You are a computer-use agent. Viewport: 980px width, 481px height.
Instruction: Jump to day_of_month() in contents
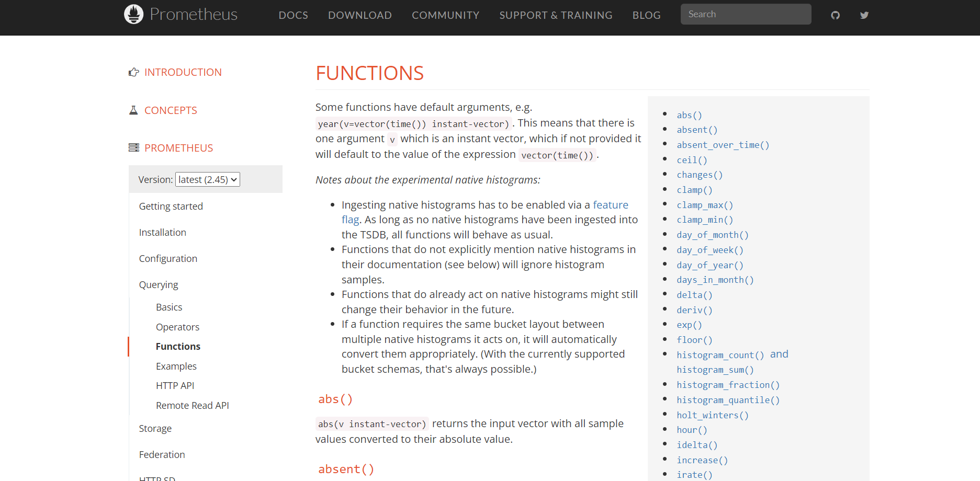point(713,235)
